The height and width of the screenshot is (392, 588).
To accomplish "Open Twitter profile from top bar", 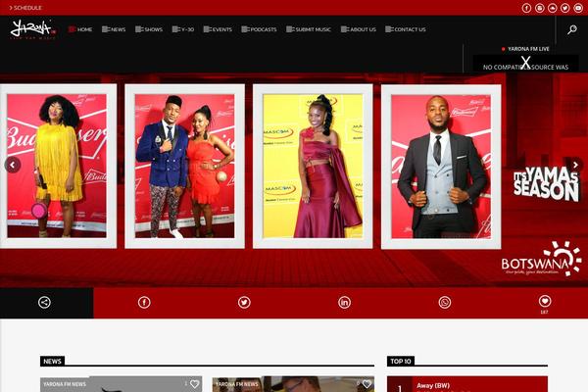I will [x=565, y=8].
